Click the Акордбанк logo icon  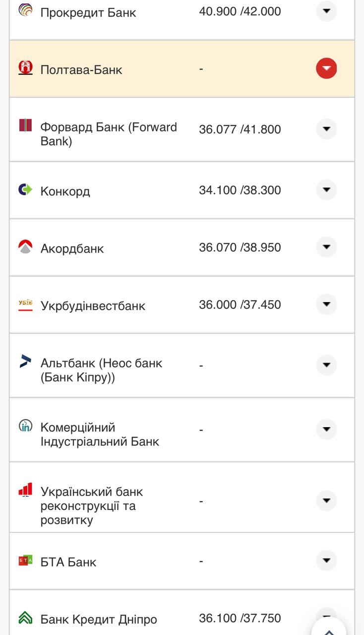point(25,247)
